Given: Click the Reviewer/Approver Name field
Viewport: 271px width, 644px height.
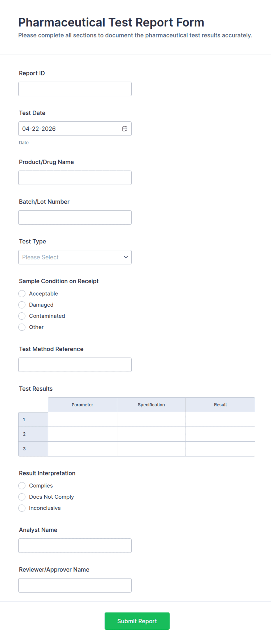Looking at the screenshot, I should point(75,585).
